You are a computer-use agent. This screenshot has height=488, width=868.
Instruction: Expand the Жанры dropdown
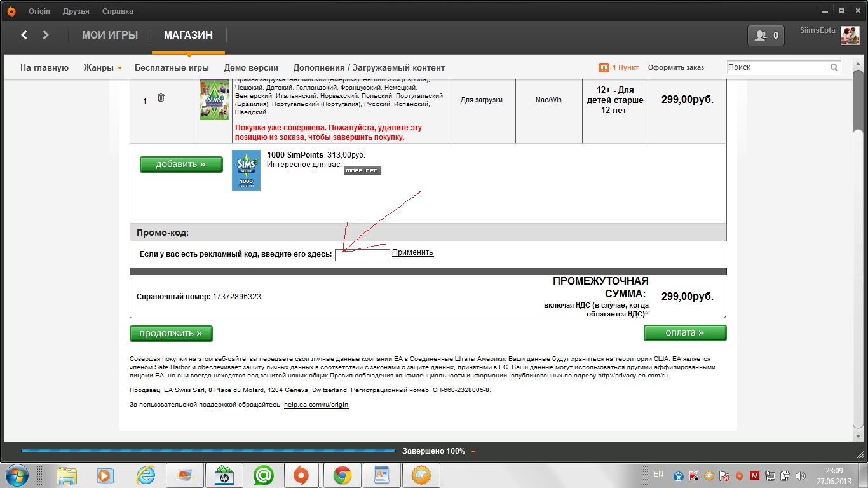pos(103,67)
